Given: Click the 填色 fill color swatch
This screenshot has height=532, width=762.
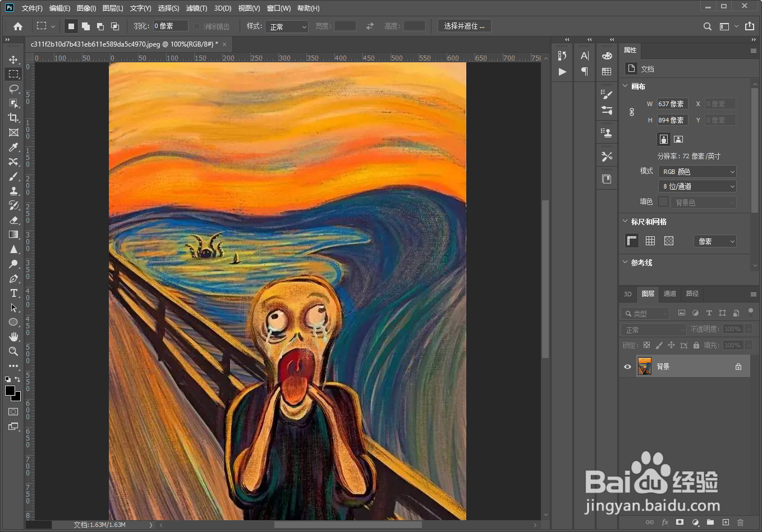Looking at the screenshot, I should [x=663, y=201].
